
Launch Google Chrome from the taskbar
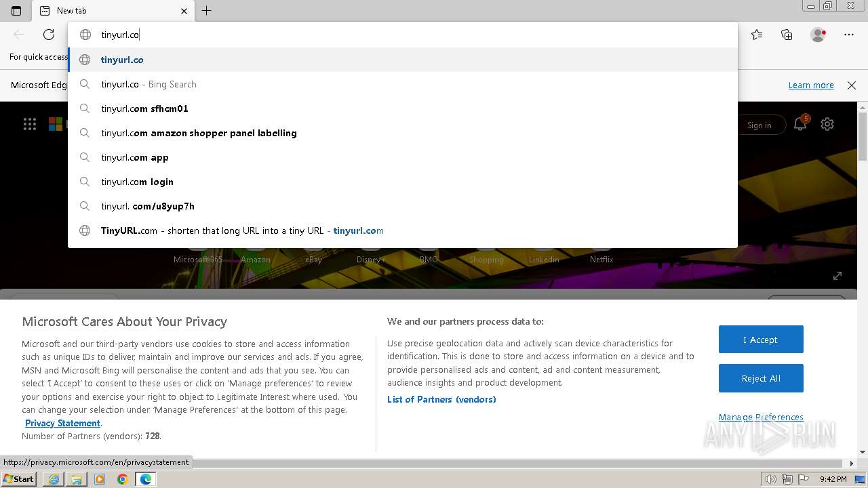tap(123, 479)
